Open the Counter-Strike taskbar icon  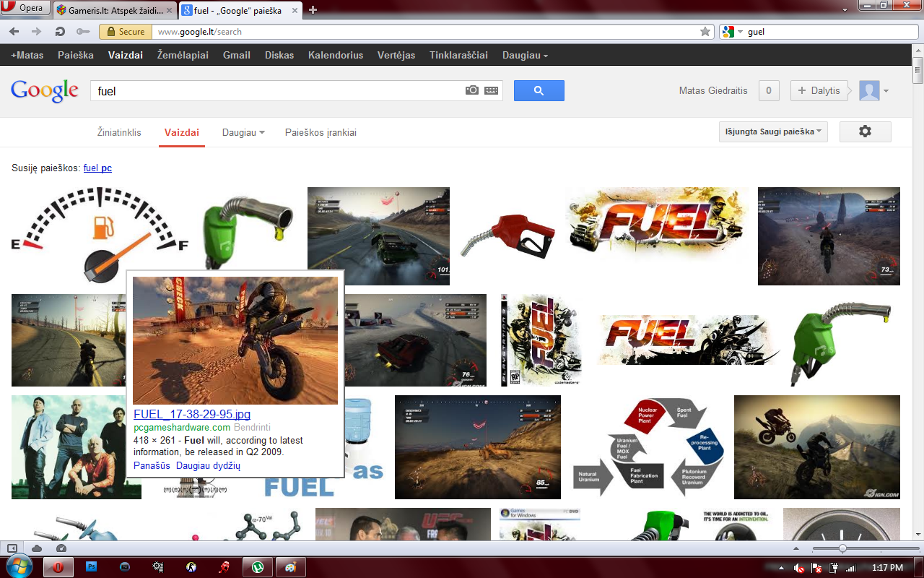click(x=191, y=567)
